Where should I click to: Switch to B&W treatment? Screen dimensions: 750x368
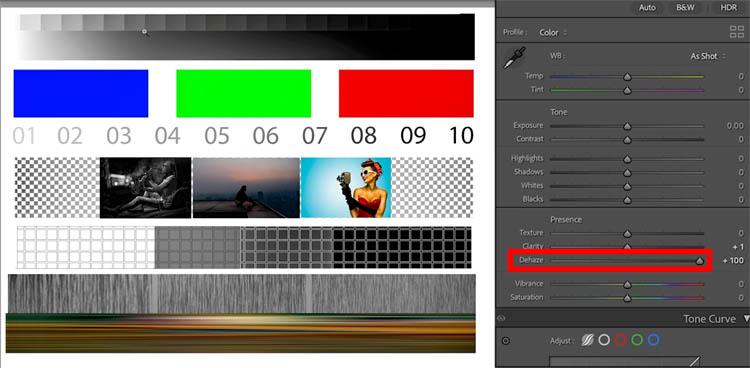[x=685, y=8]
